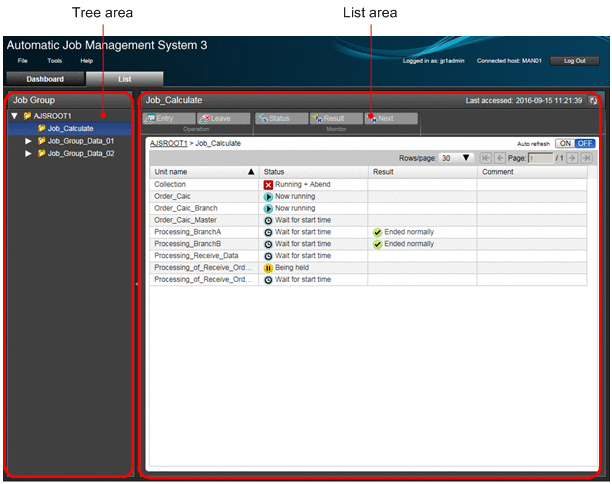Image resolution: width=612 pixels, height=484 pixels.
Task: Go to the first page arrow icon
Action: (486, 158)
